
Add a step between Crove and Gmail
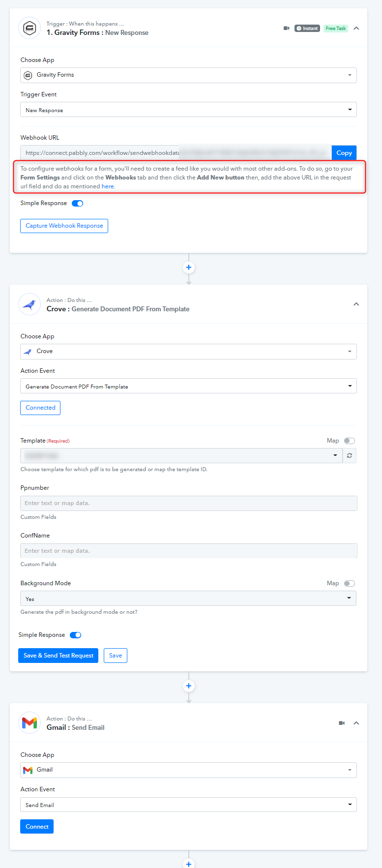click(x=189, y=686)
